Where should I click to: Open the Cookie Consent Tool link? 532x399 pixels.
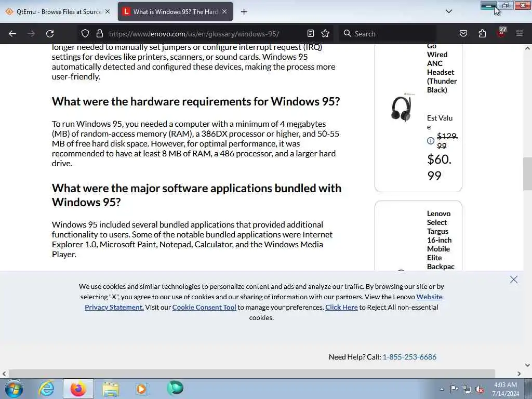coord(204,307)
